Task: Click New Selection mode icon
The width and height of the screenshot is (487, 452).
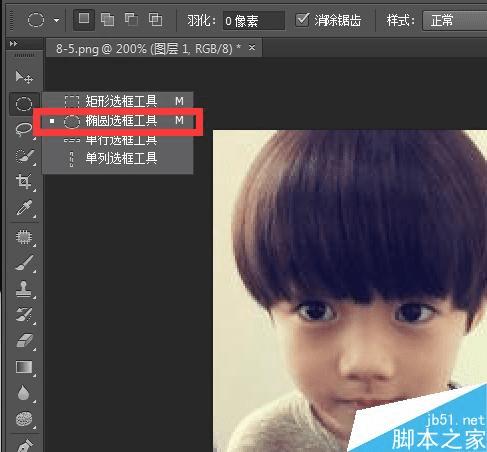Action: [84, 19]
